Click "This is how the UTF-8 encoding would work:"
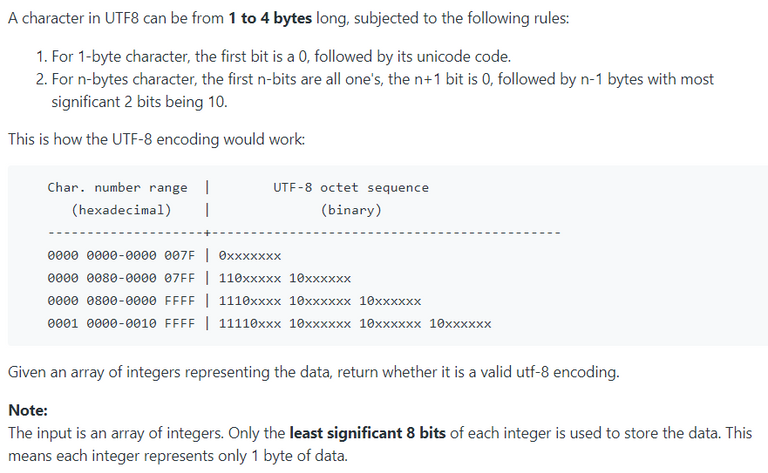The width and height of the screenshot is (768, 473). click(157, 140)
